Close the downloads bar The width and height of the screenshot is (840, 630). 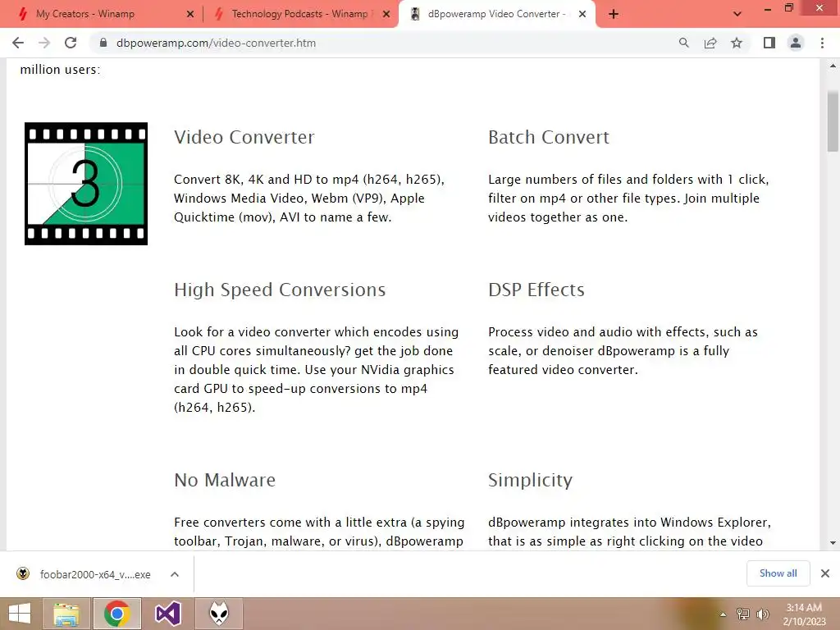(825, 573)
